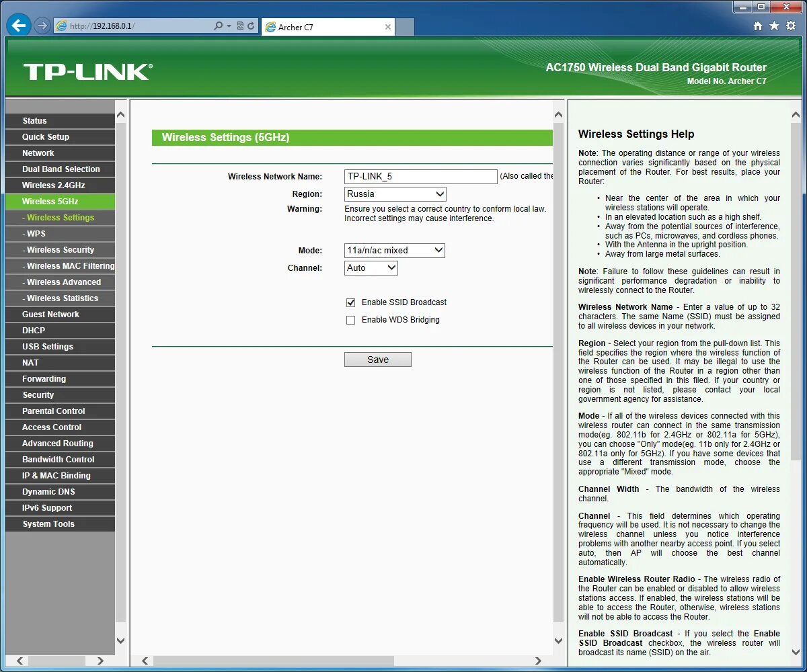The height and width of the screenshot is (672, 807).
Task: Click sidebar horizontal scrollbar right arrow
Action: 100,661
